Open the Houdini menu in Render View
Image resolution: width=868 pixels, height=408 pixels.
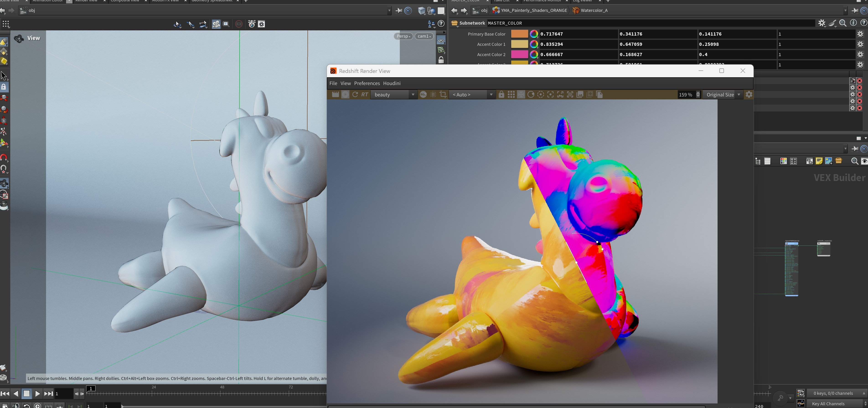click(x=392, y=83)
